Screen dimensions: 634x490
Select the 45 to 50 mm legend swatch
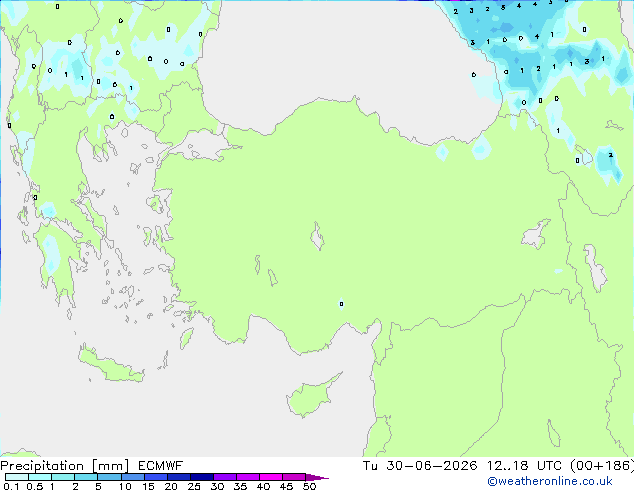[x=294, y=477]
